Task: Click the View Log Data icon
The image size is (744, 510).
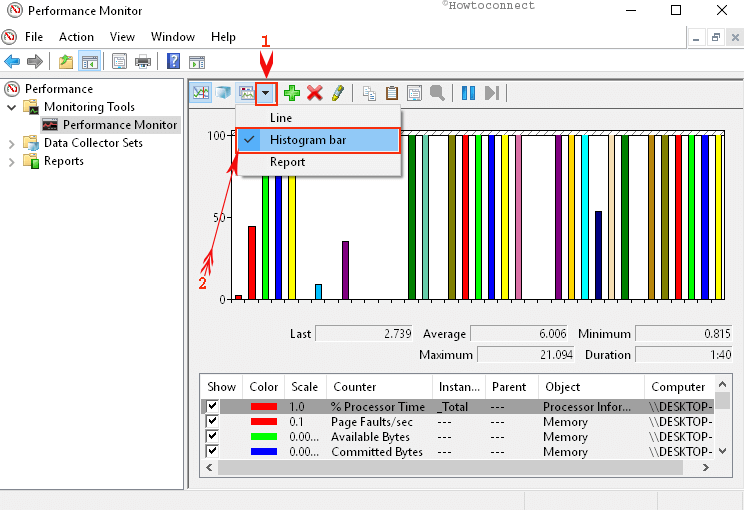Action: click(223, 93)
